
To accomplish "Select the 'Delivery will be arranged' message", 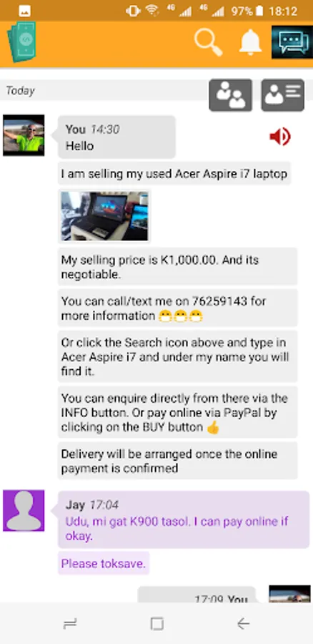I will (x=177, y=461).
